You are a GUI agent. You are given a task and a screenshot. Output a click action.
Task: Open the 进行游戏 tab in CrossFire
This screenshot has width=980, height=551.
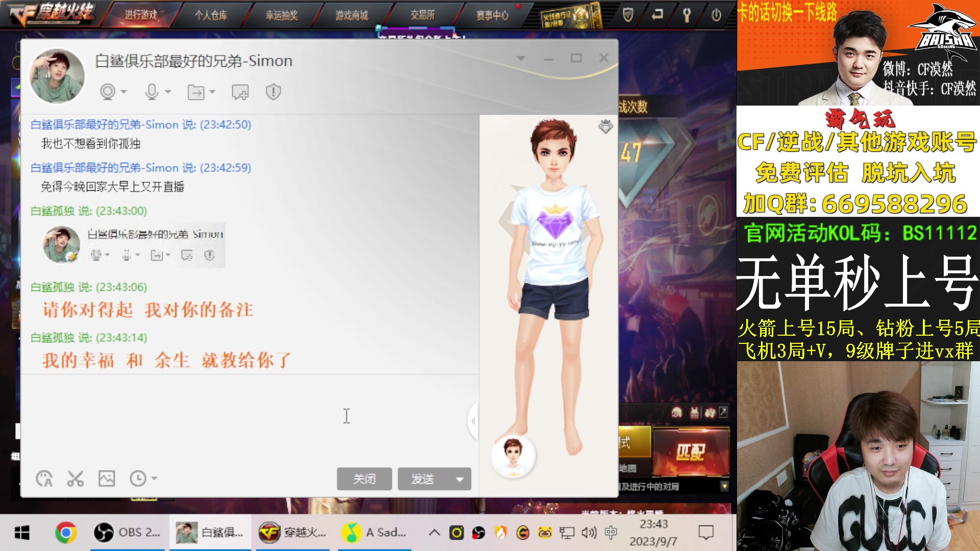[141, 15]
